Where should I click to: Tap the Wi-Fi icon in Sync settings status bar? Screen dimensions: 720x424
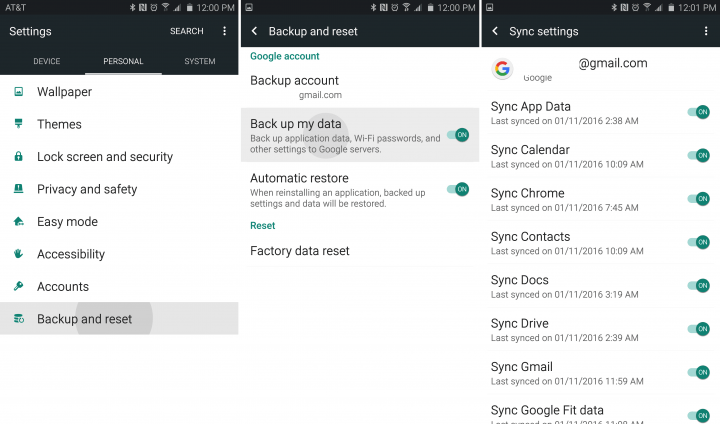click(x=647, y=7)
